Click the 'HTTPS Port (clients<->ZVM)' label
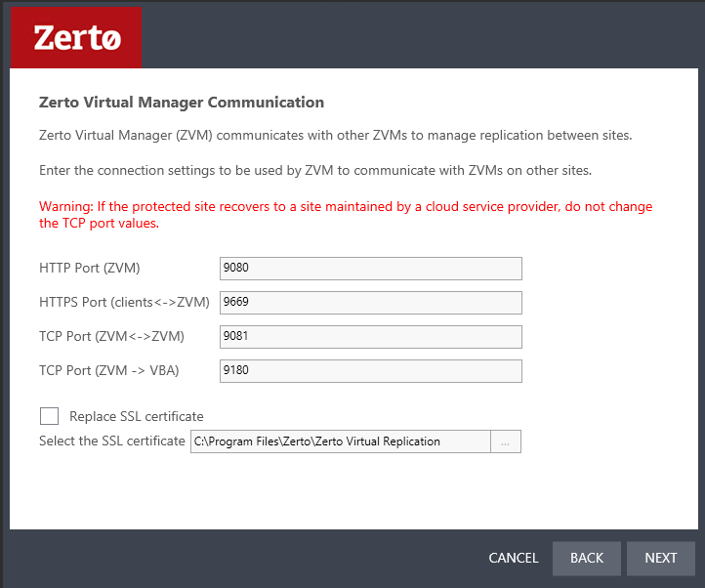Image resolution: width=705 pixels, height=588 pixels. pos(124,303)
